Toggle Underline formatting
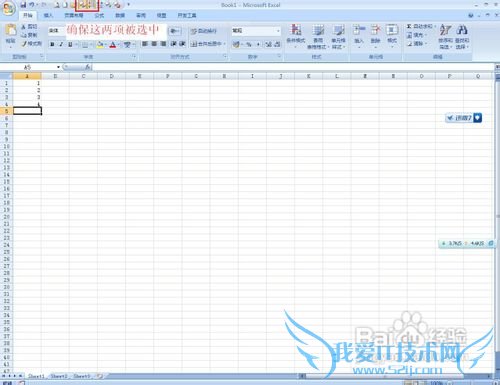 pyautogui.click(x=70, y=44)
